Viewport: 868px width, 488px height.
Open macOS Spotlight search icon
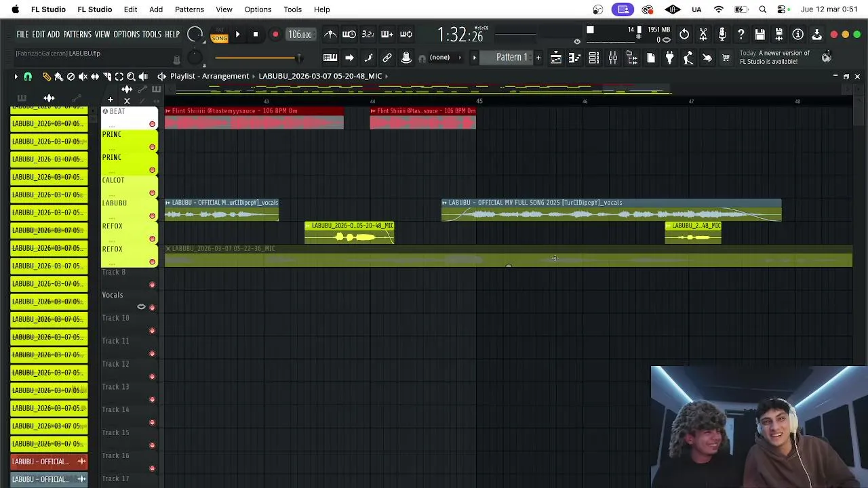click(763, 9)
